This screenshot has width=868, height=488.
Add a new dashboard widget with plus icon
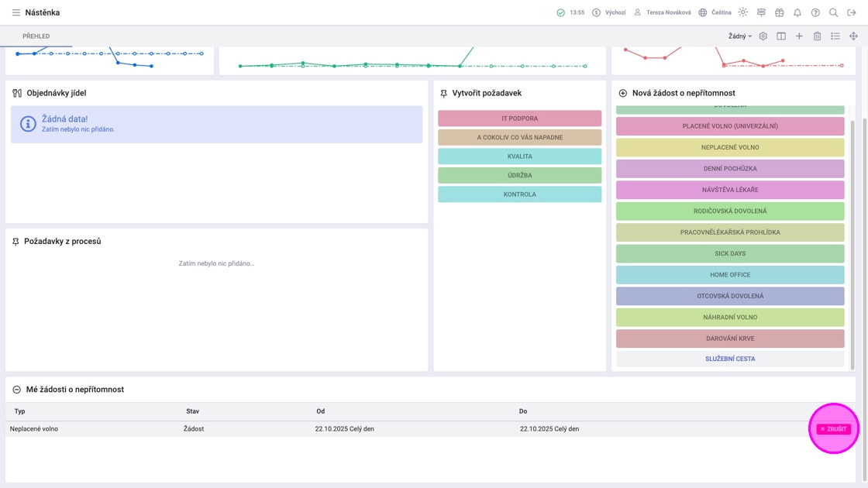[x=799, y=36]
